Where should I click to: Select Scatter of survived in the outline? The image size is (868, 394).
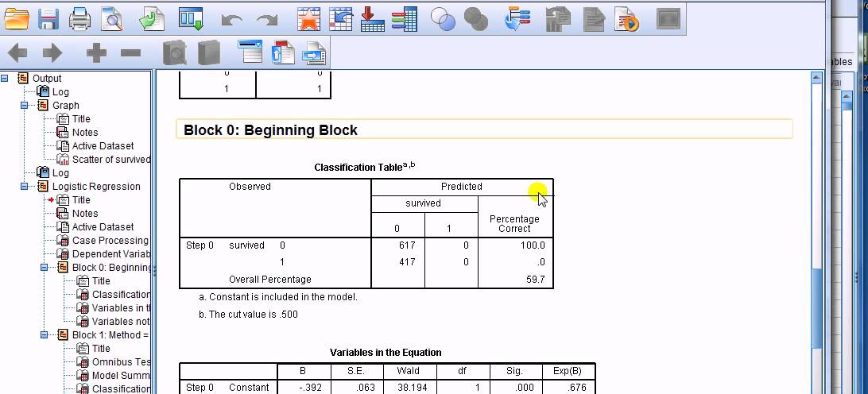(111, 160)
